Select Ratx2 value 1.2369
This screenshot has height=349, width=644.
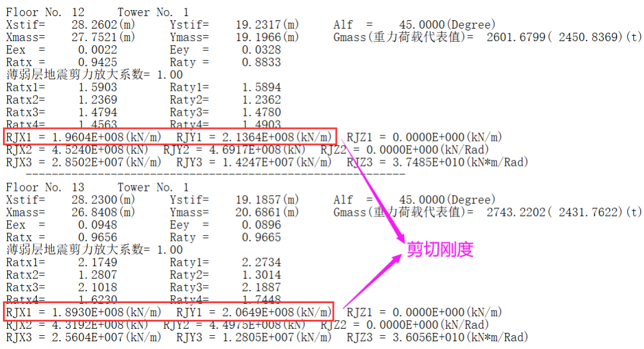coord(98,100)
